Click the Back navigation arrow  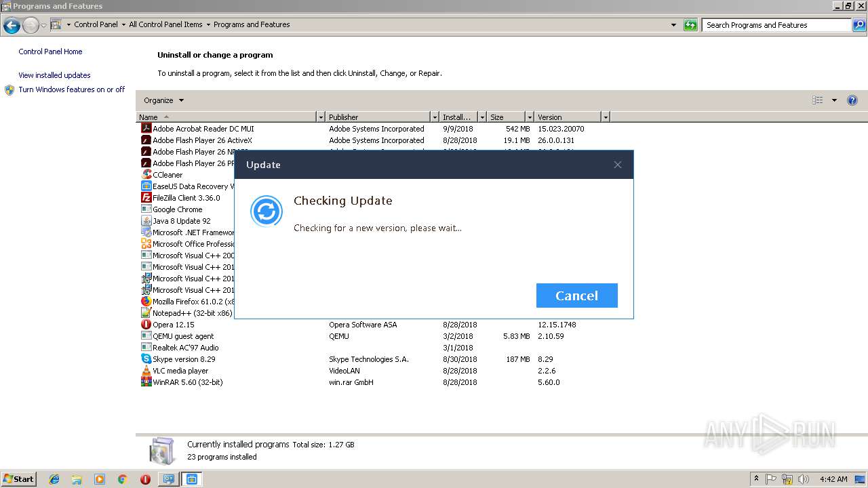(x=12, y=26)
